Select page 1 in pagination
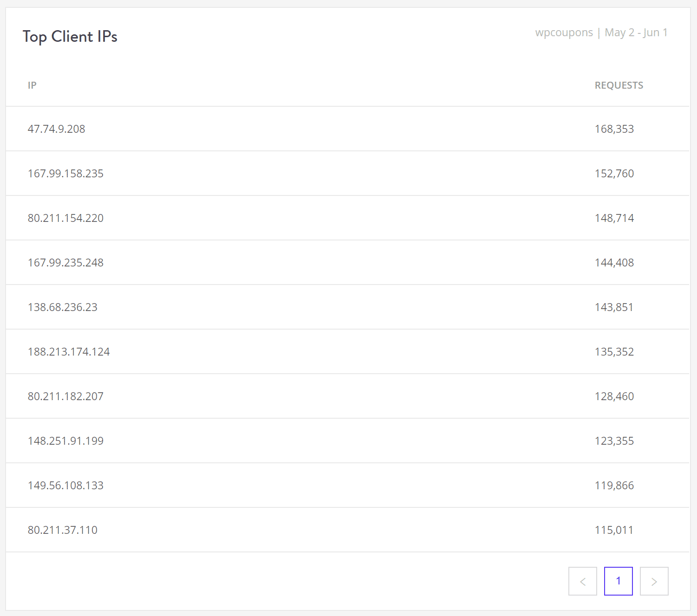This screenshot has height=616, width=697. 618,581
